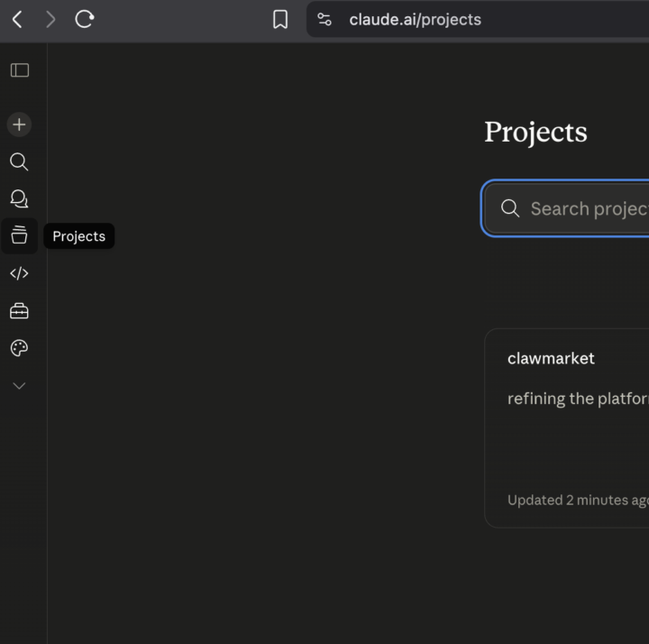
Task: Open the toolbox briefcase icon
Action: point(19,310)
